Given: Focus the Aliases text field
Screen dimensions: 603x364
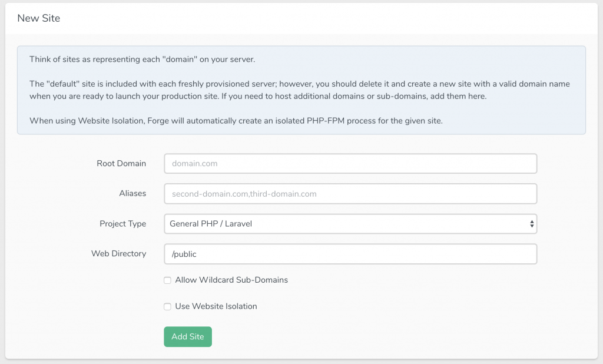Looking at the screenshot, I should point(350,194).
